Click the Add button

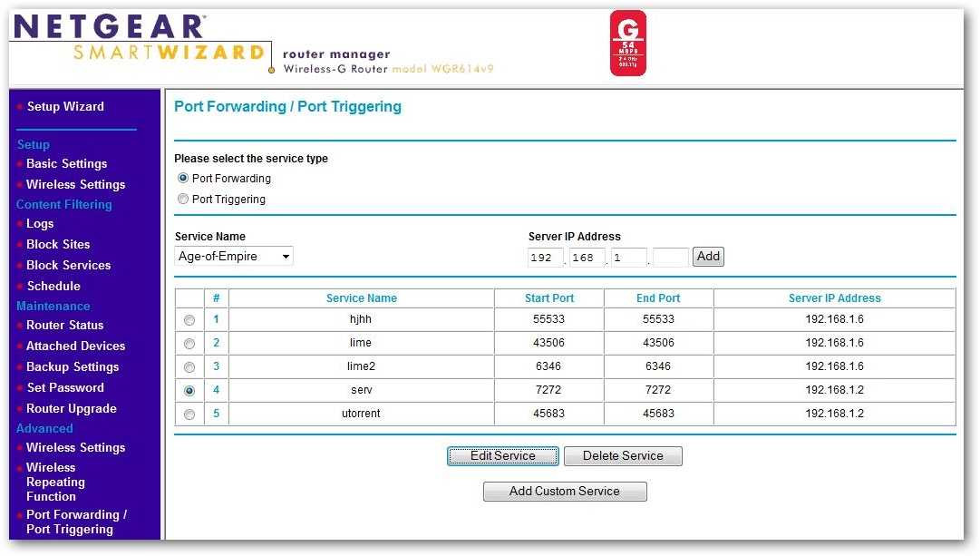[708, 256]
